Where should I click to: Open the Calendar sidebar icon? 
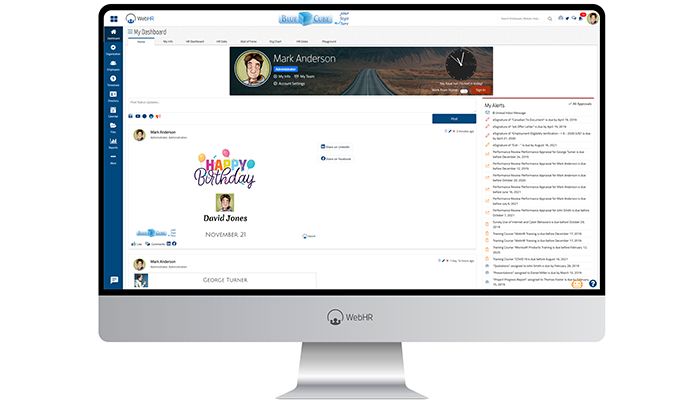[113, 112]
